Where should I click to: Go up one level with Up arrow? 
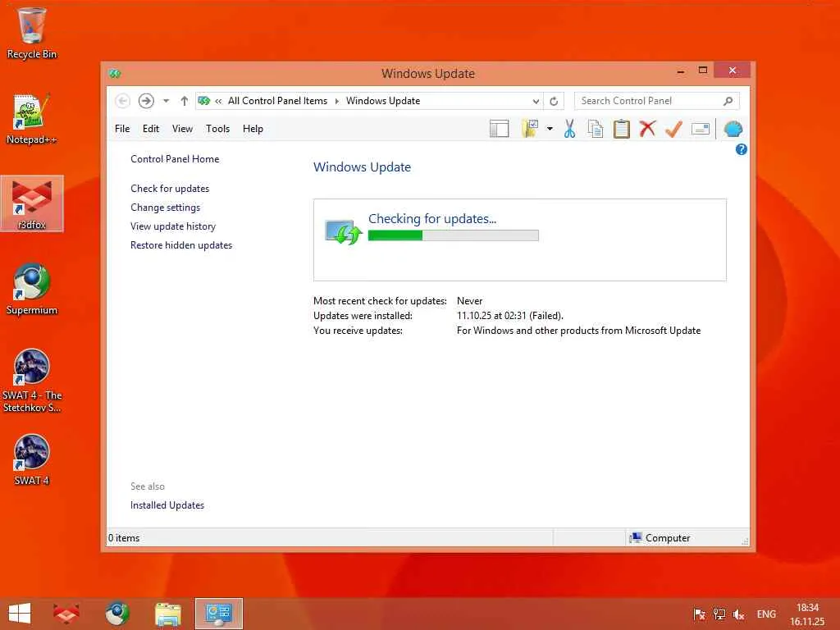185,101
